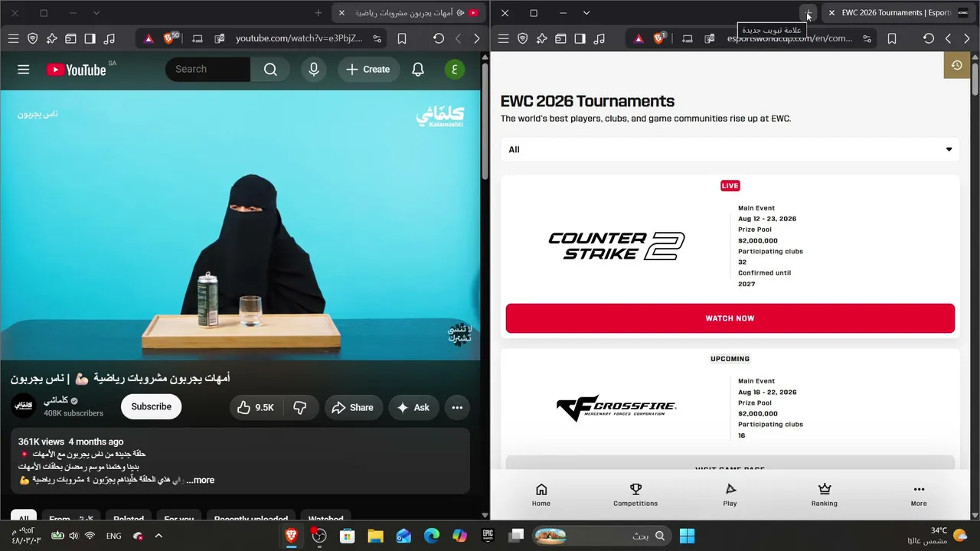The image size is (980, 551).
Task: Open Brave VPN in the YouTube window
Action: point(32,38)
